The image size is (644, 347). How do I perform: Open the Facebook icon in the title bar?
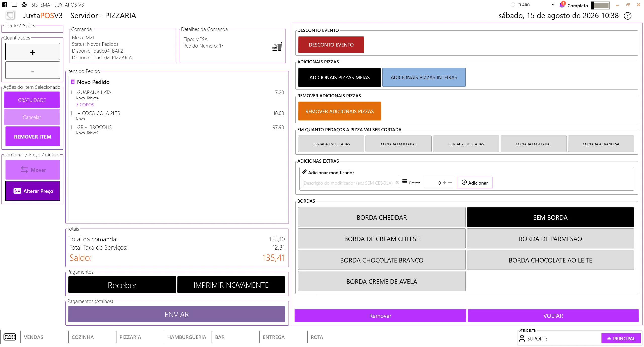click(x=5, y=5)
